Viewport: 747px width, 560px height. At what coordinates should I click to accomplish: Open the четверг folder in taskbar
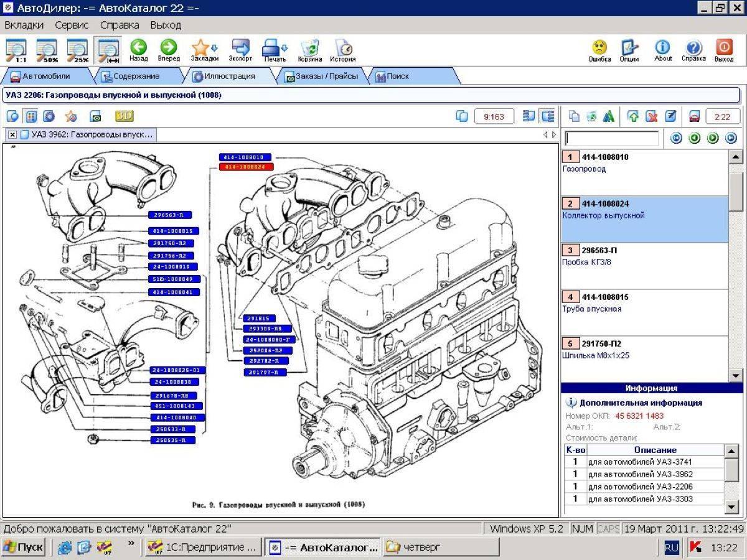click(x=441, y=548)
